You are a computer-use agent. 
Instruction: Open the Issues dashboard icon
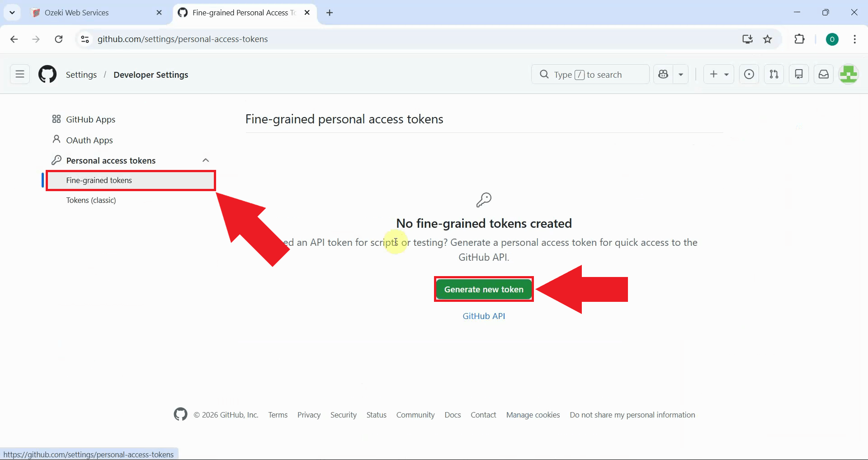749,74
